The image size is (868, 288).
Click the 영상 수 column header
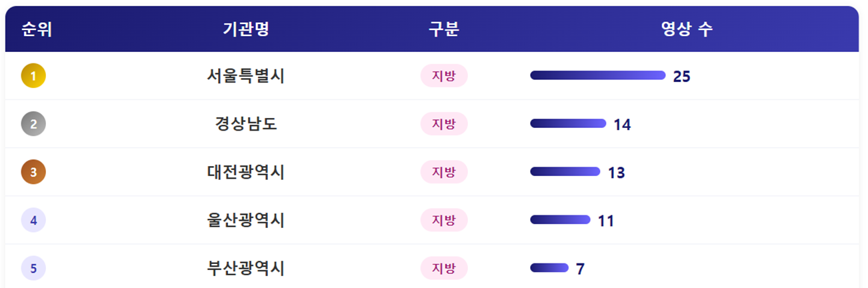pyautogui.click(x=687, y=29)
